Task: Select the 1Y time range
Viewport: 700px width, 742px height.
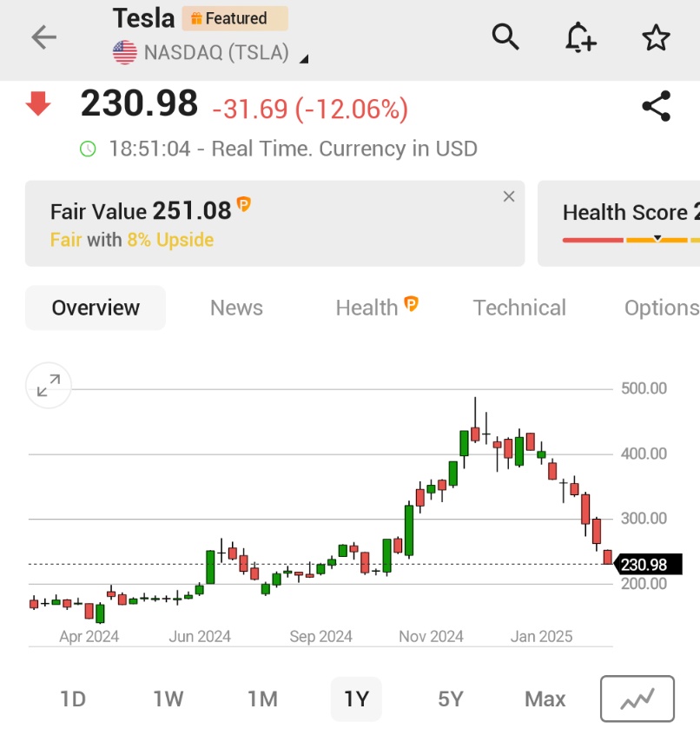Action: (356, 699)
